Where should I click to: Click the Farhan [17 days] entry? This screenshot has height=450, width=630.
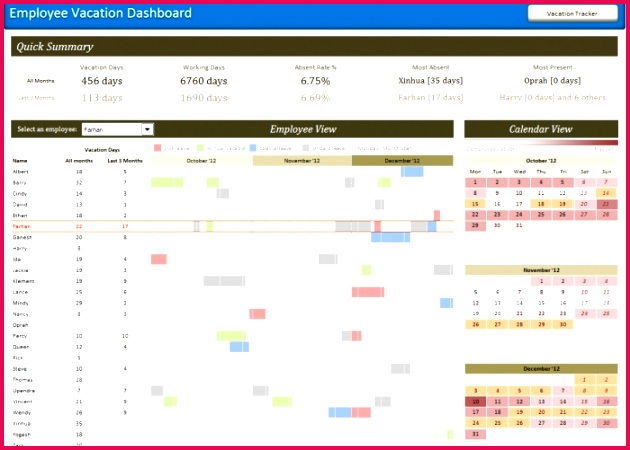click(x=431, y=98)
